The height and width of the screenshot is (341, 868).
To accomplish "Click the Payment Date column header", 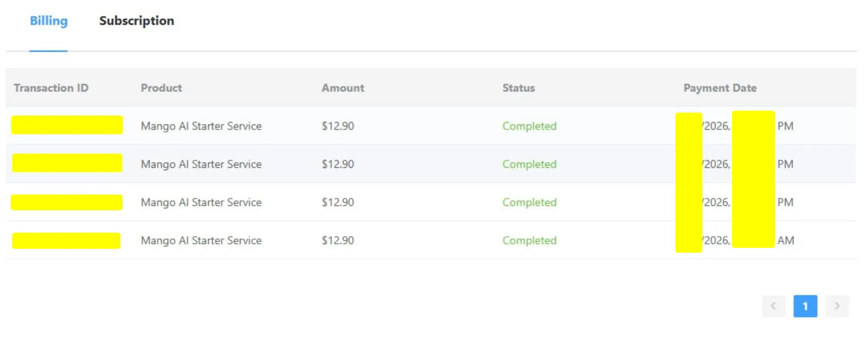I will click(720, 88).
